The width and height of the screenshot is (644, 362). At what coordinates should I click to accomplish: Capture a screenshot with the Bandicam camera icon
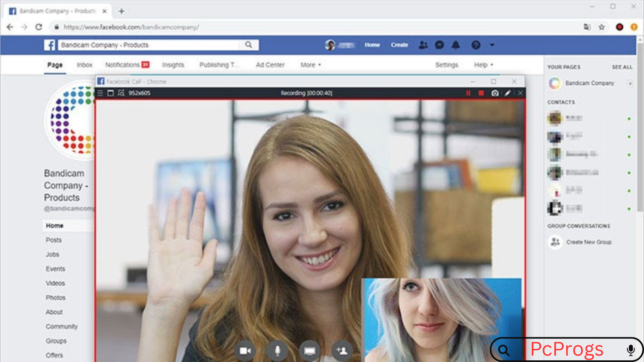[x=495, y=93]
